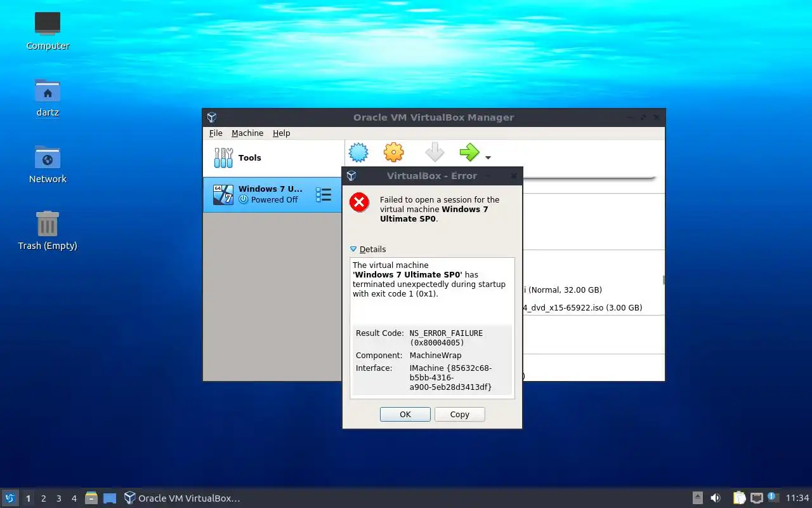
Task: Switch to workspace 2
Action: click(43, 498)
